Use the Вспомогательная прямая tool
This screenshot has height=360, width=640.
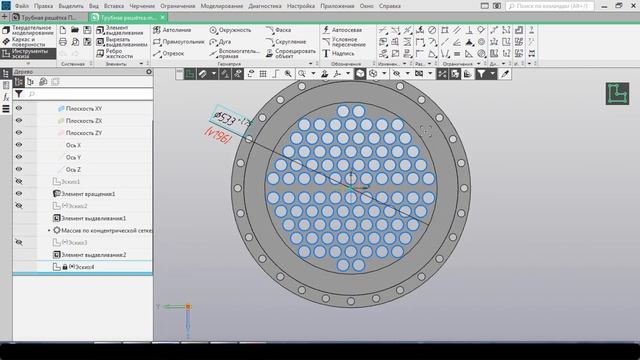(234, 53)
